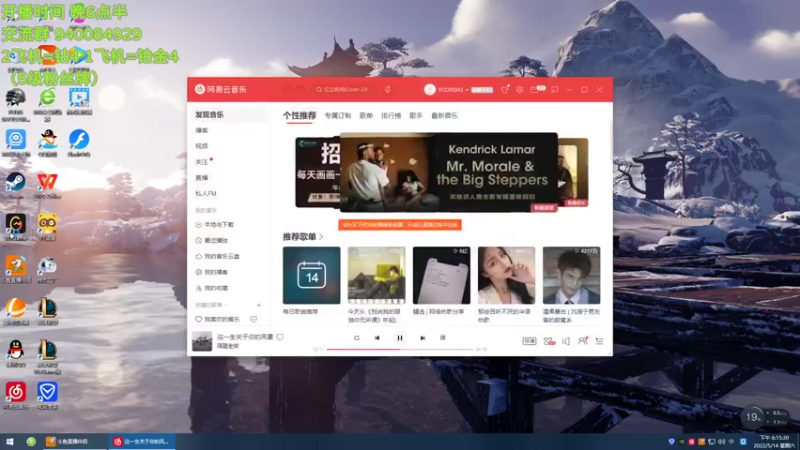800x450 pixels.
Task: Open the playlist with suited man cover
Action: tap(571, 276)
